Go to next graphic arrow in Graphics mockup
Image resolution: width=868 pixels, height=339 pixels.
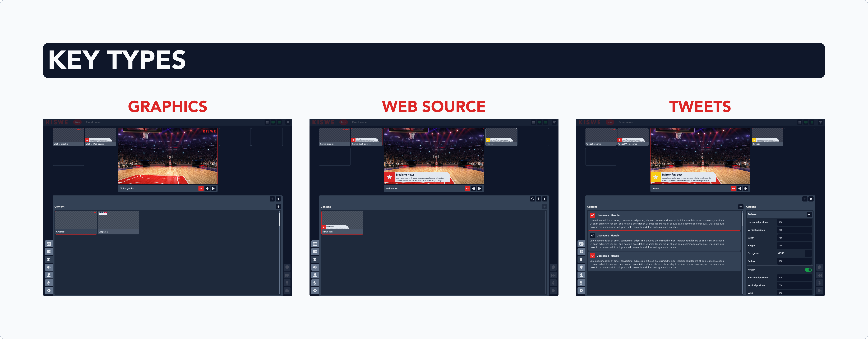pyautogui.click(x=213, y=188)
